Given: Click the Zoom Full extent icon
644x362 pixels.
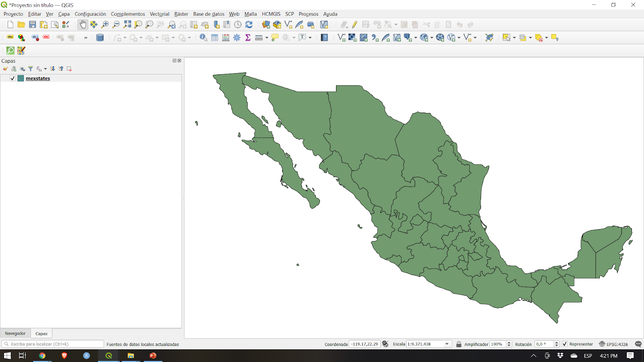Looking at the screenshot, I should (x=127, y=25).
